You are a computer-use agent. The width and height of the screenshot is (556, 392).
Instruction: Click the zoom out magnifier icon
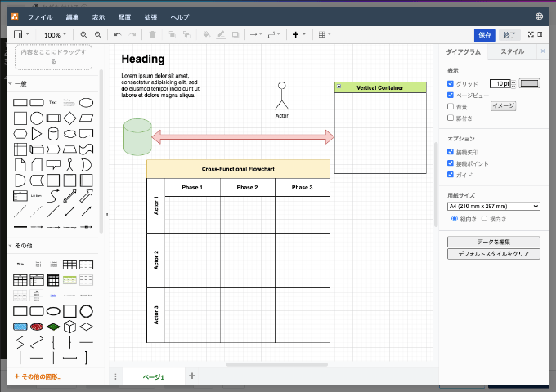tap(98, 35)
